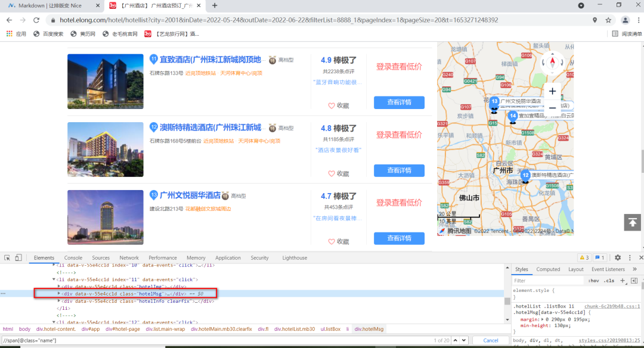Click the map compass rotation control
The width and height of the screenshot is (644, 348).
(552, 63)
